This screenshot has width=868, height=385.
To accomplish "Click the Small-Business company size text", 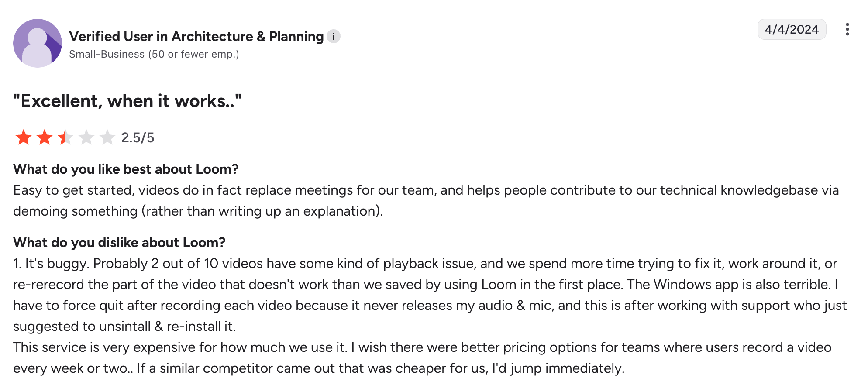I will [x=154, y=54].
